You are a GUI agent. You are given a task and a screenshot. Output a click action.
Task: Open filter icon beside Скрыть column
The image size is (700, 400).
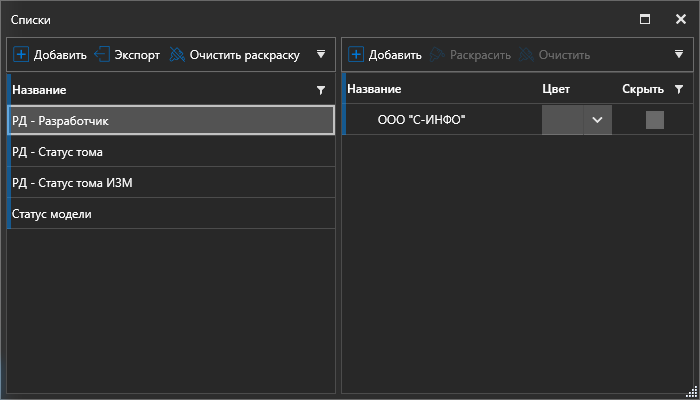tap(679, 90)
